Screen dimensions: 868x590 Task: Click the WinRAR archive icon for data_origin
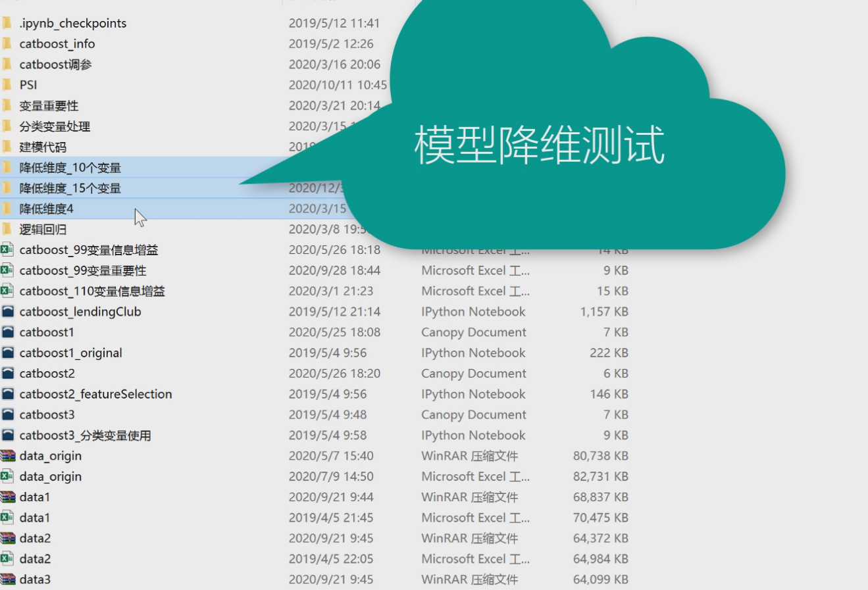pyautogui.click(x=10, y=455)
